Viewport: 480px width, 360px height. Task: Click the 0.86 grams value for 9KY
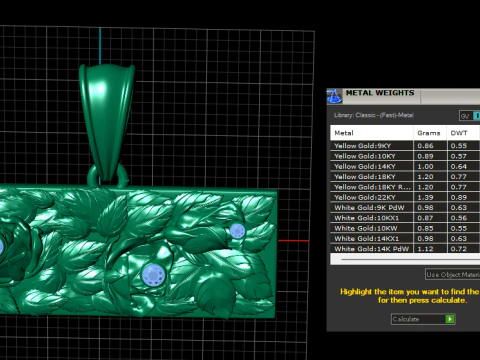pos(425,146)
